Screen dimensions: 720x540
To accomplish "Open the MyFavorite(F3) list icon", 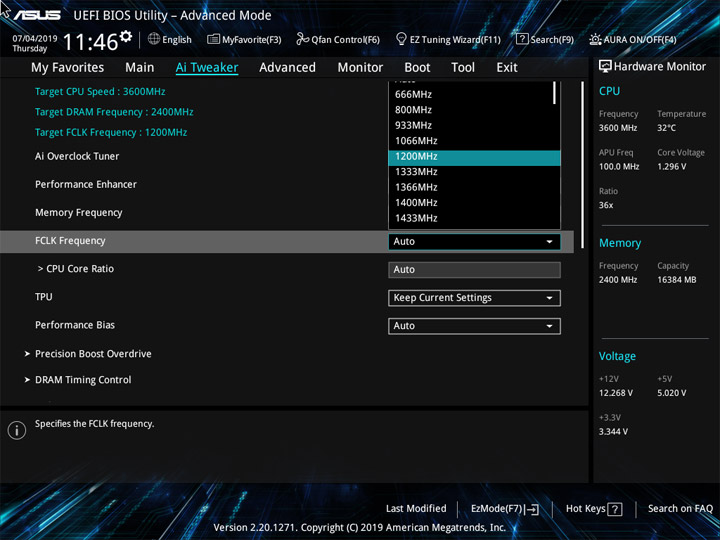I will coord(213,39).
